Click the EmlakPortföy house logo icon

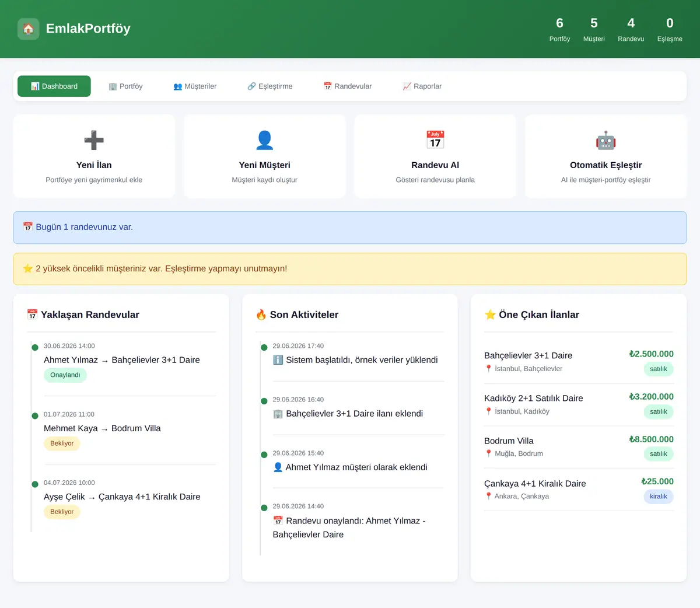pos(29,29)
